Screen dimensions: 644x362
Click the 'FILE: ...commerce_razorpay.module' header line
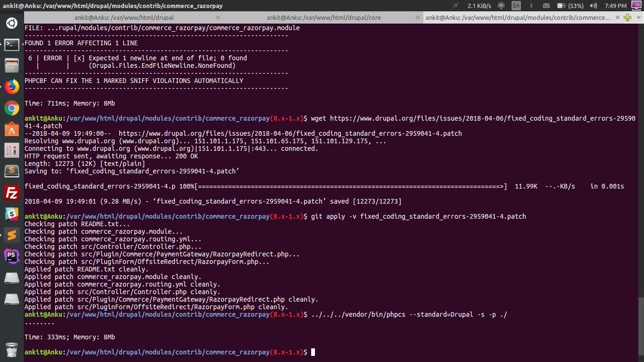162,28
